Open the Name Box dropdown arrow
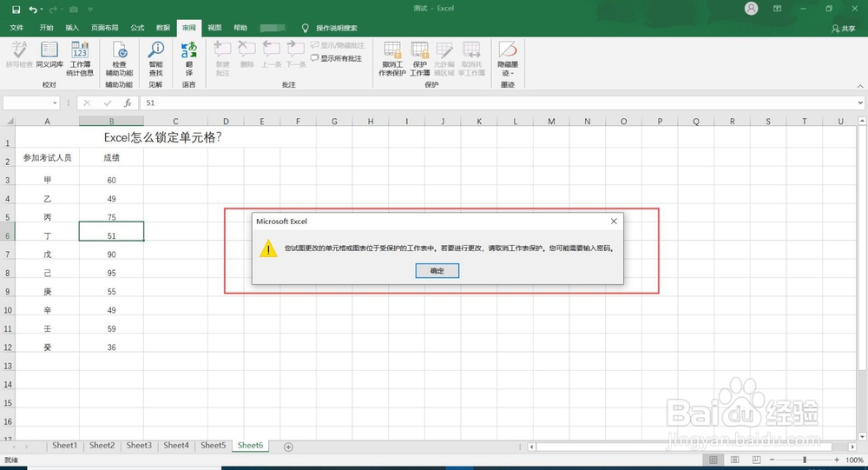 [x=54, y=103]
